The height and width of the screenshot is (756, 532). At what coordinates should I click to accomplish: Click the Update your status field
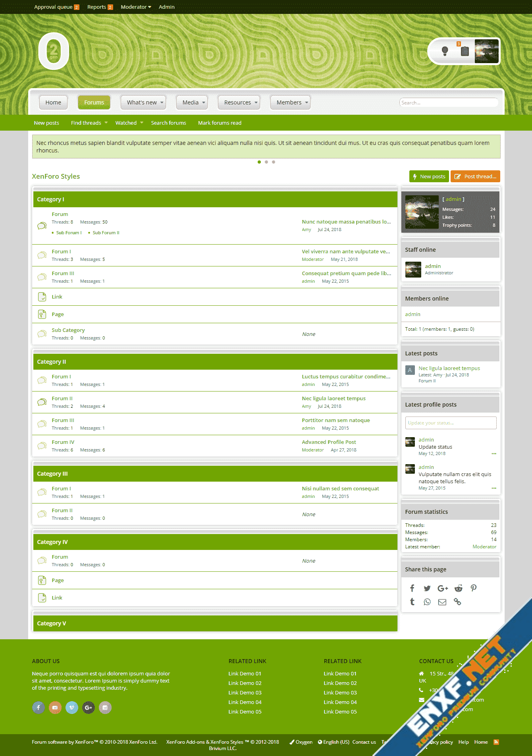[x=451, y=423]
